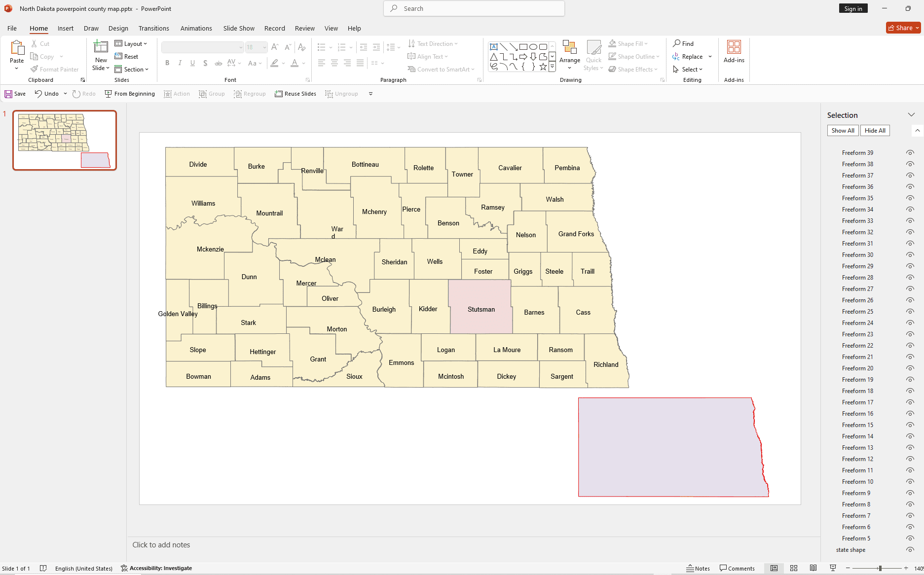Screen dimensions: 924x575
Task: Toggle visibility of Freeform 20
Action: coord(910,368)
